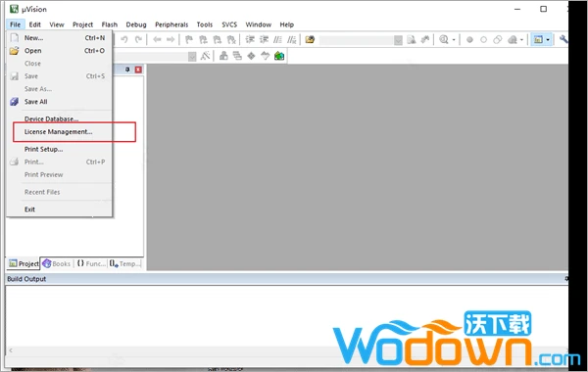Screen dimensions: 588x372
Task: Open the target selection combo dropdown
Action: (192, 57)
